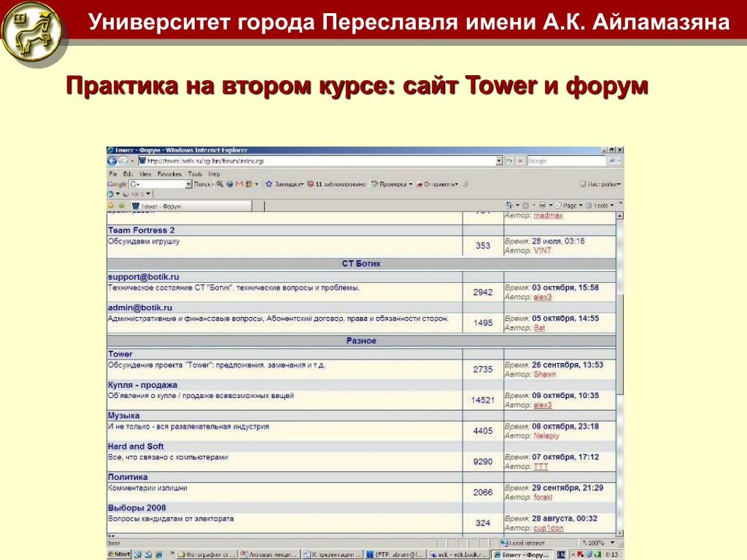
Task: Open the Team Fortress 2 forum
Action: [142, 230]
